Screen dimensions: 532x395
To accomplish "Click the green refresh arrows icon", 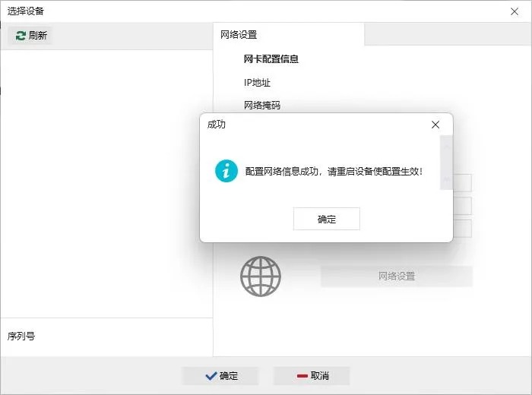I will (21, 36).
